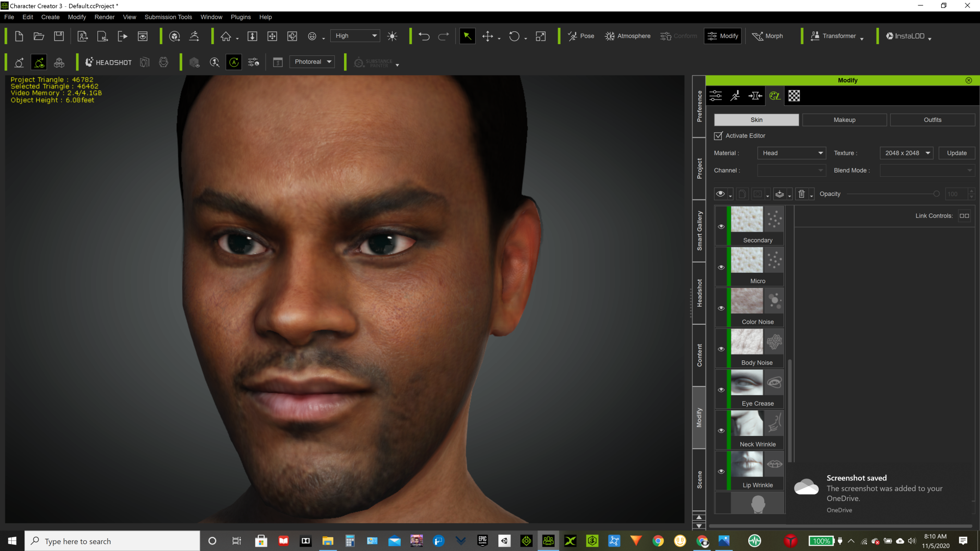
Task: Click the merge layers stack icon
Action: 780,194
